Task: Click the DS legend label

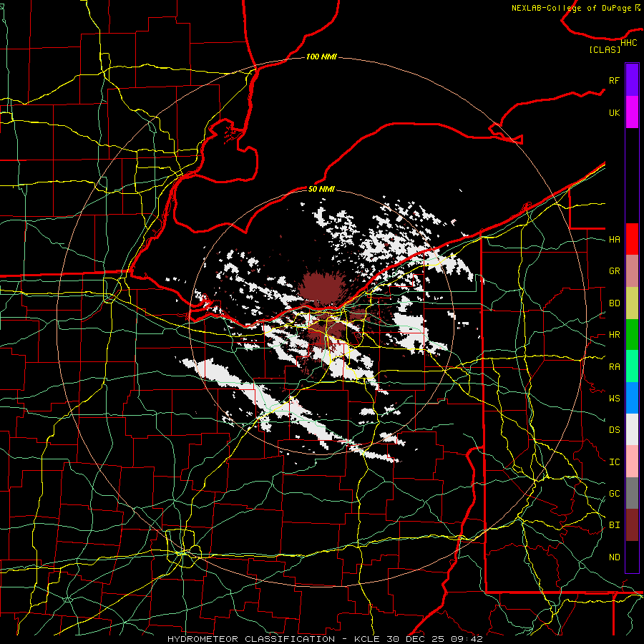Action: [614, 430]
